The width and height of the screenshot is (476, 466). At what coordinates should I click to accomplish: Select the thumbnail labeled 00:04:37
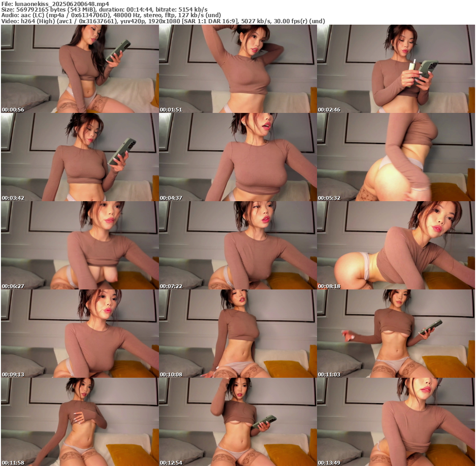click(238, 157)
